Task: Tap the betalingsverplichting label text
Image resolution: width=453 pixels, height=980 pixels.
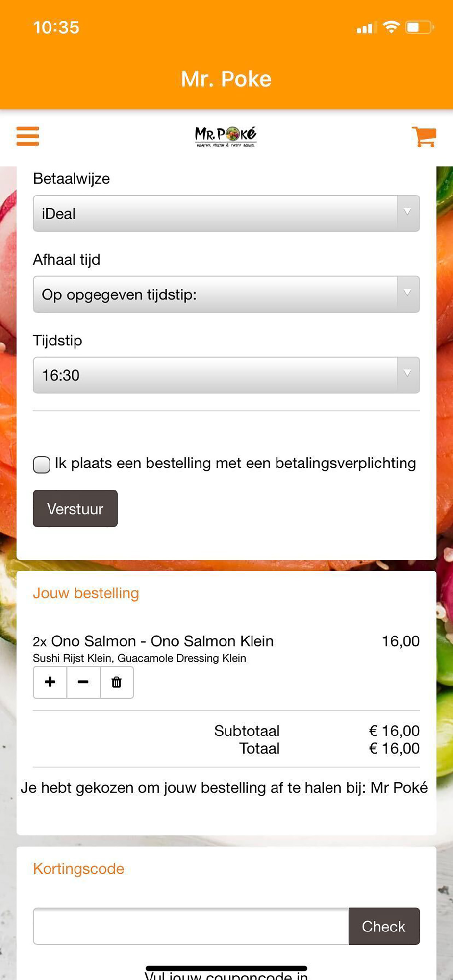Action: click(235, 463)
